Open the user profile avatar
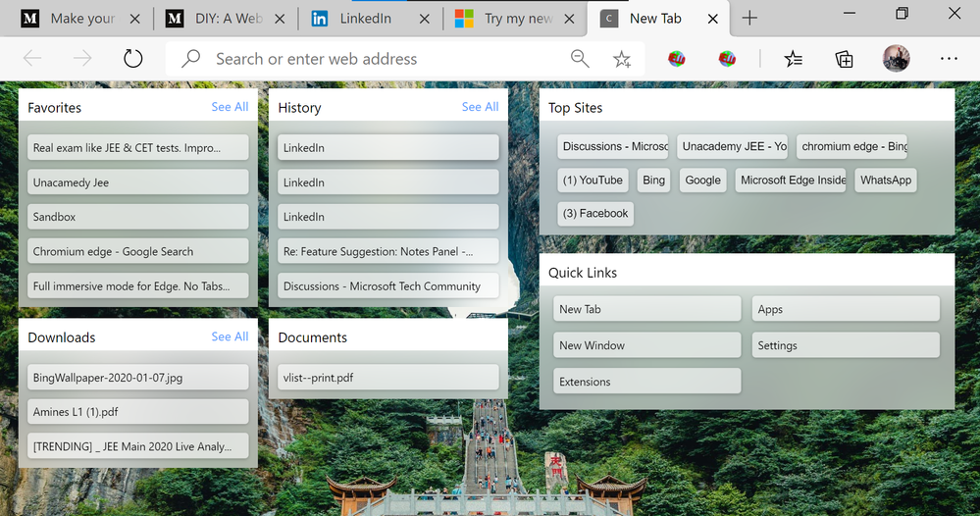The image size is (980, 516). 896,59
